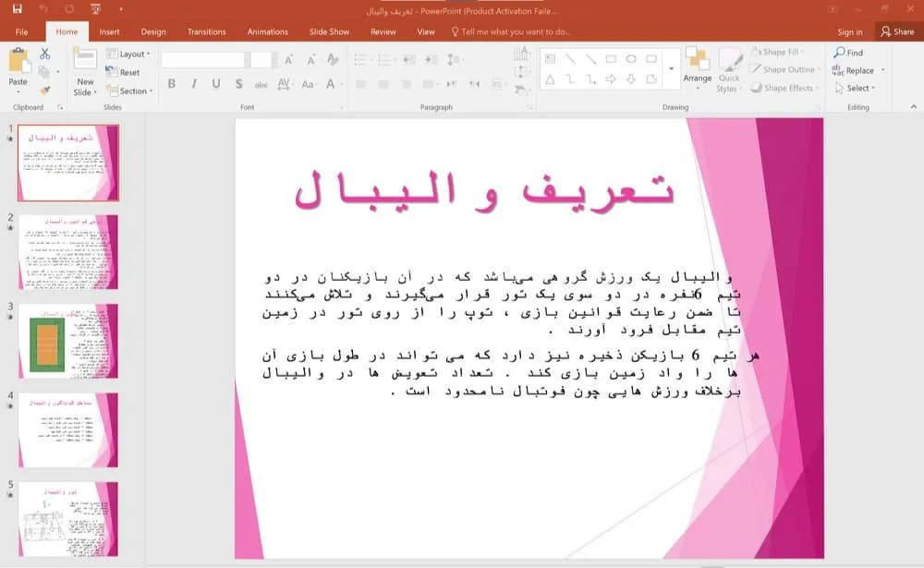Viewport: 924px width, 568px height.
Task: Toggle Underline formatting
Action: click(216, 84)
